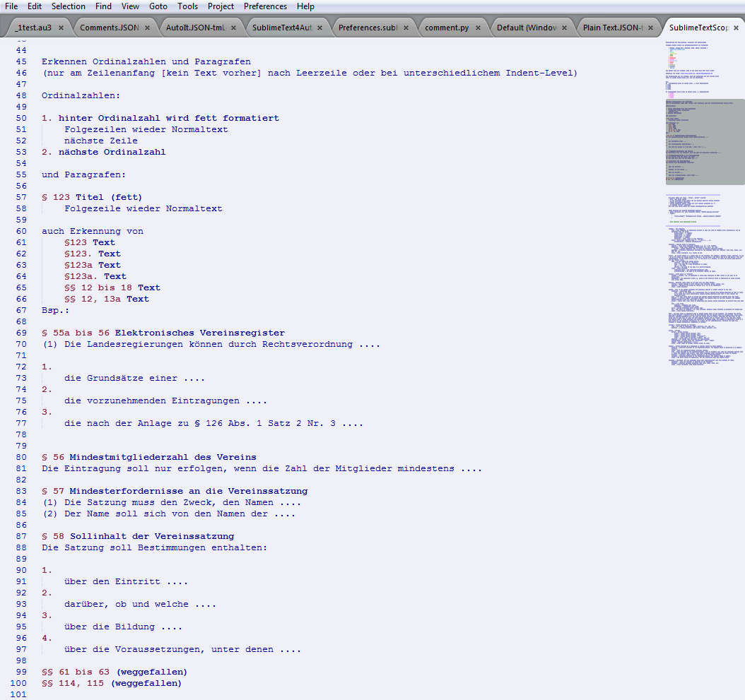Close the Default (Windows) tab
The height and width of the screenshot is (700, 745).
(x=564, y=28)
